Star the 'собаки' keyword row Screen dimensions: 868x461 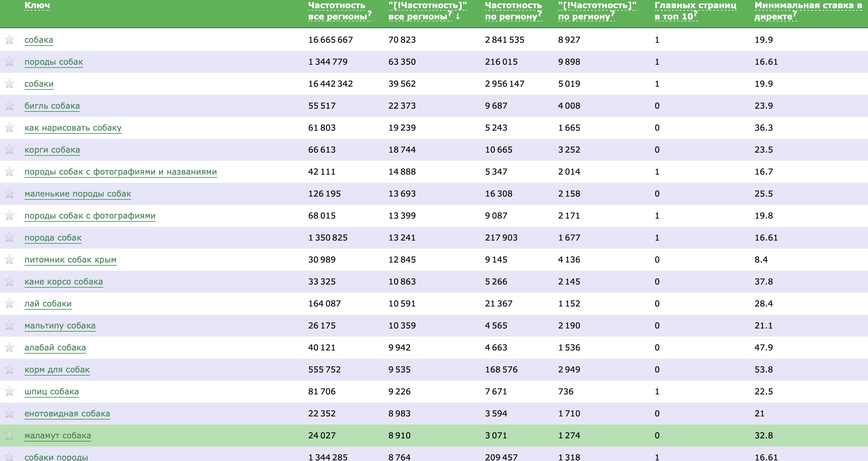(9, 83)
